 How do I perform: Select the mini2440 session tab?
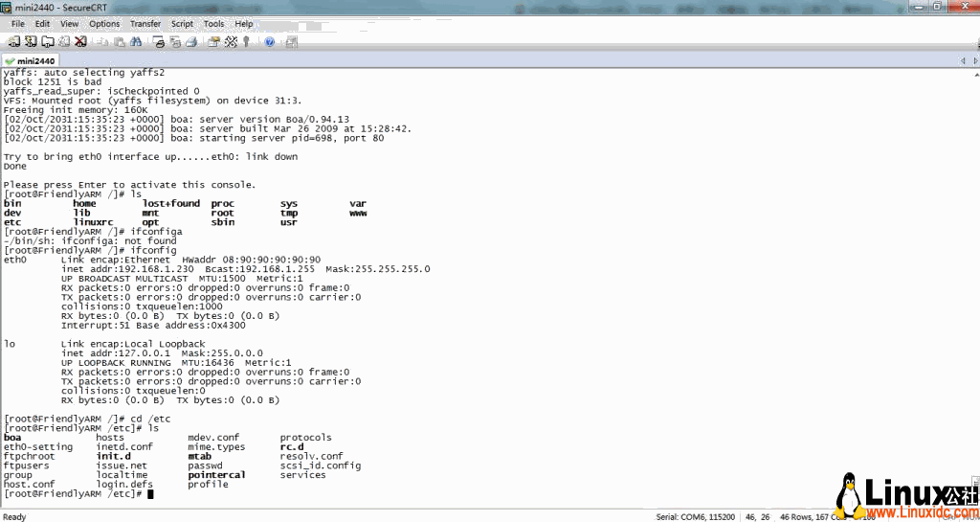(29, 60)
